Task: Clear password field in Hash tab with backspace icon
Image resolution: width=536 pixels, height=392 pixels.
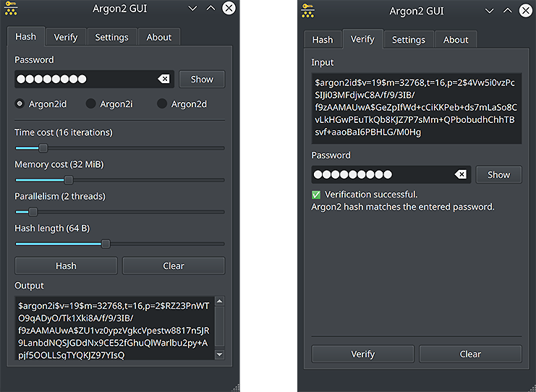Action: [163, 79]
